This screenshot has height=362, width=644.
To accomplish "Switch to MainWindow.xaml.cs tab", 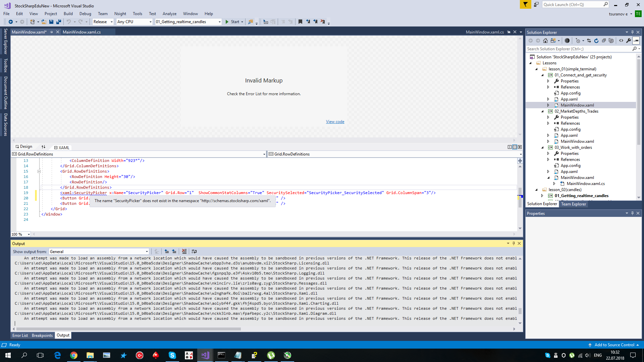I will click(x=82, y=32).
